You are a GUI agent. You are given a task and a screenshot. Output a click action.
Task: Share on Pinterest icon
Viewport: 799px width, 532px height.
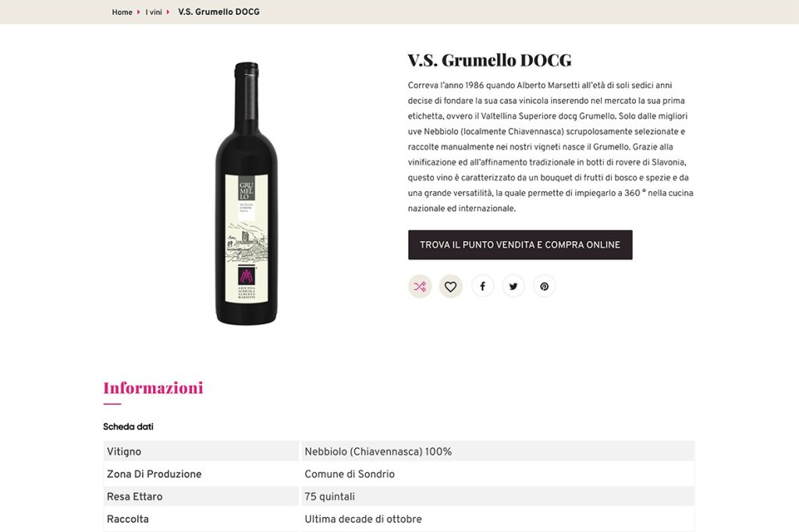544,286
